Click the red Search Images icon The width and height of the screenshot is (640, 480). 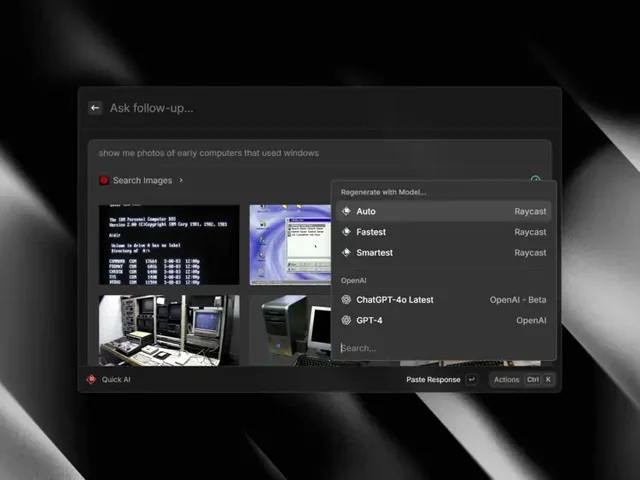pyautogui.click(x=104, y=180)
